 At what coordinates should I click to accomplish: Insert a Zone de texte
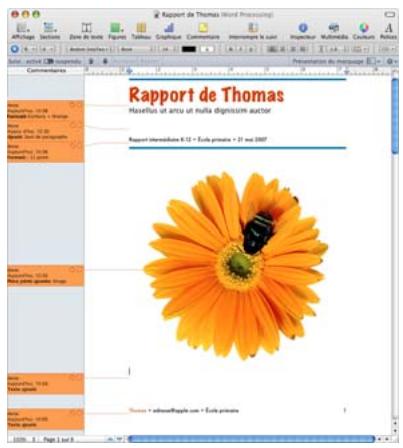[x=86, y=28]
